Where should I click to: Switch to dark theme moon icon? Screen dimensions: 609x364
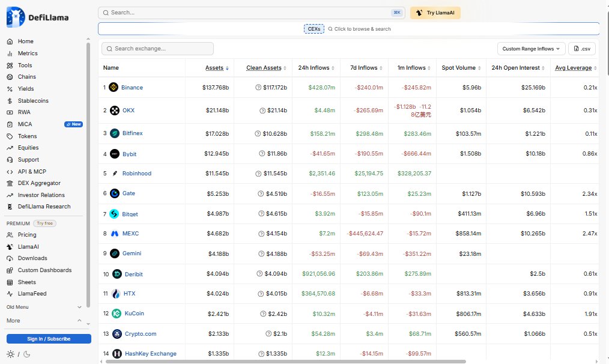point(27,354)
